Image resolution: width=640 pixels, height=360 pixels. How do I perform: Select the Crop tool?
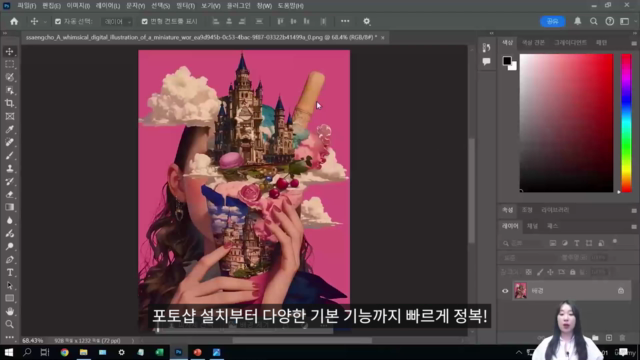tap(9, 103)
